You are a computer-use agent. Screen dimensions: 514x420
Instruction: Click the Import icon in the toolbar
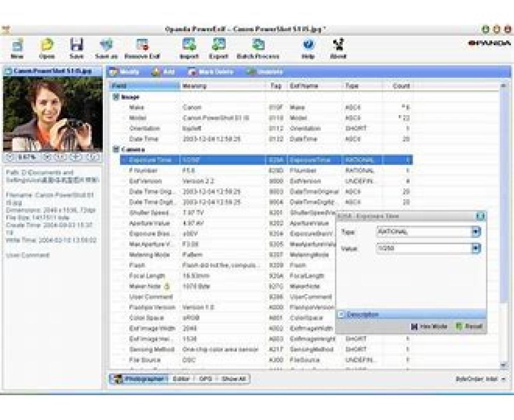click(x=189, y=45)
